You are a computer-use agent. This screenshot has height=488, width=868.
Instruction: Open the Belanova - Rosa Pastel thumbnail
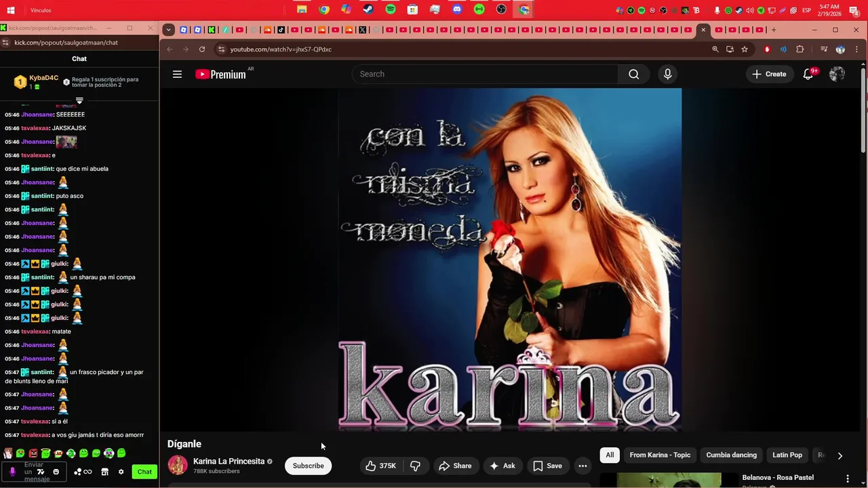click(x=669, y=480)
